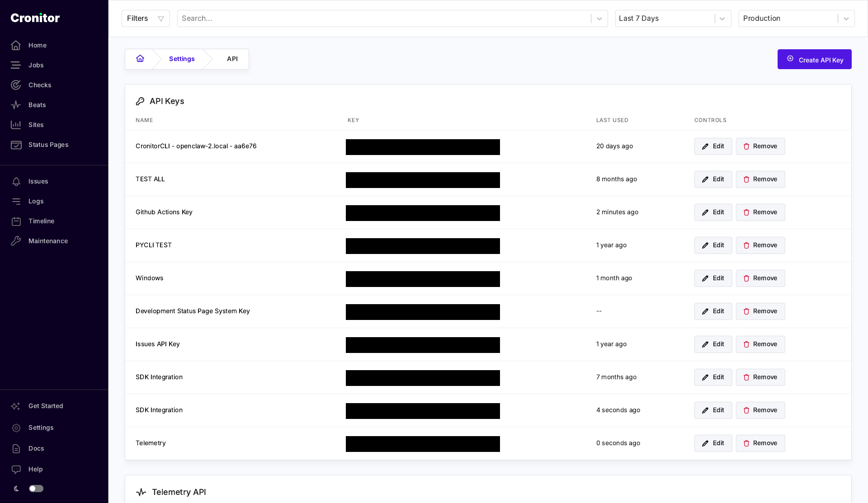Click the Logs list icon
Image resolution: width=868 pixels, height=503 pixels.
coord(16,201)
